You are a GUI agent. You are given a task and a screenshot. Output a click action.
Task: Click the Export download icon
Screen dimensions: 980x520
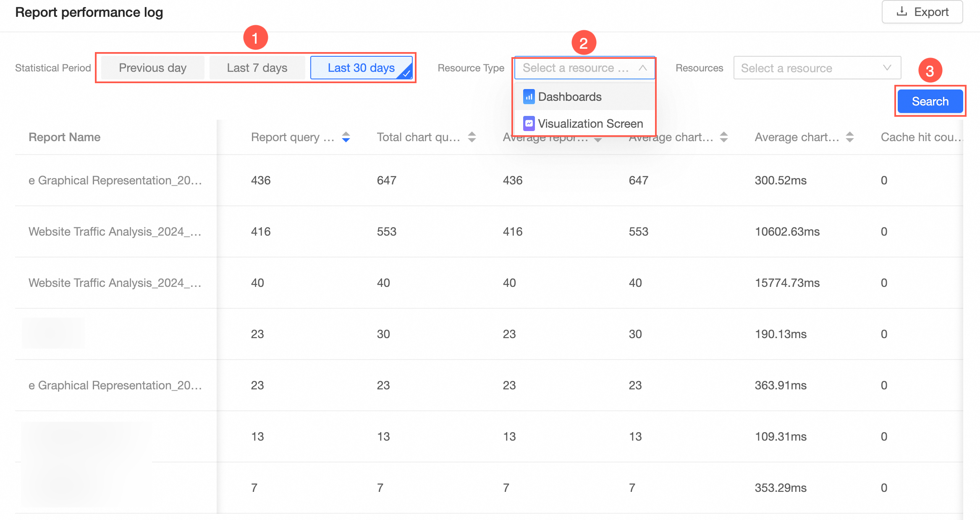pyautogui.click(x=902, y=11)
